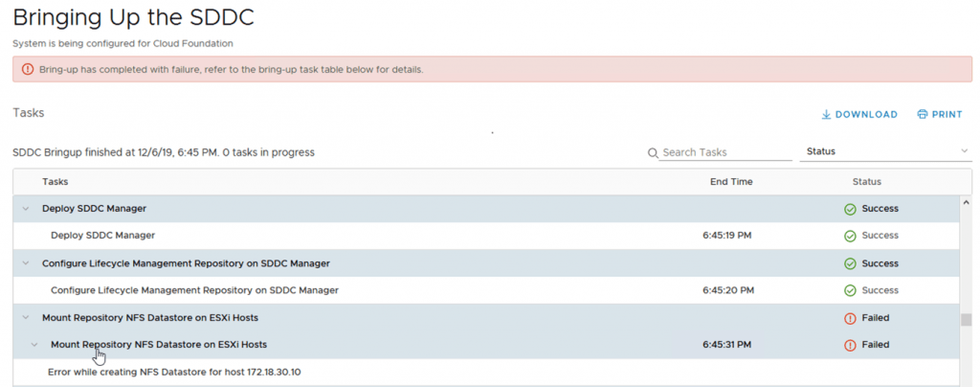Image resolution: width=980 pixels, height=387 pixels.
Task: Click the DOWNLOAD button
Action: (859, 115)
